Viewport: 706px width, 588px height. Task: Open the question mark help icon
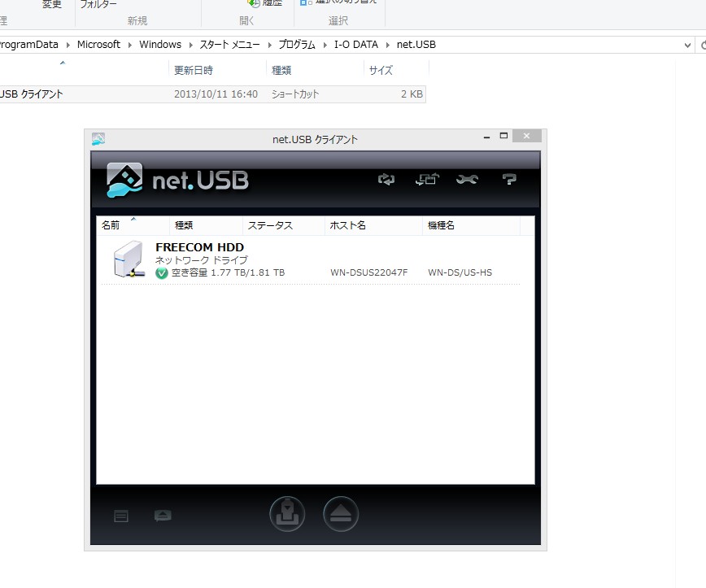pos(509,180)
